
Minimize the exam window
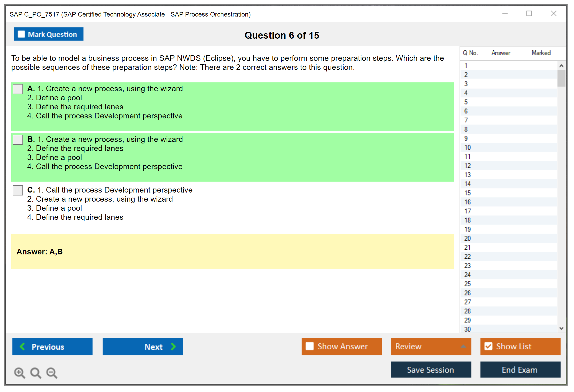point(505,14)
